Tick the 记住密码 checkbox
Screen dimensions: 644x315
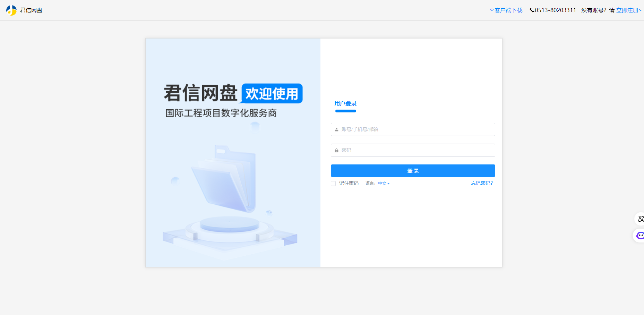333,184
